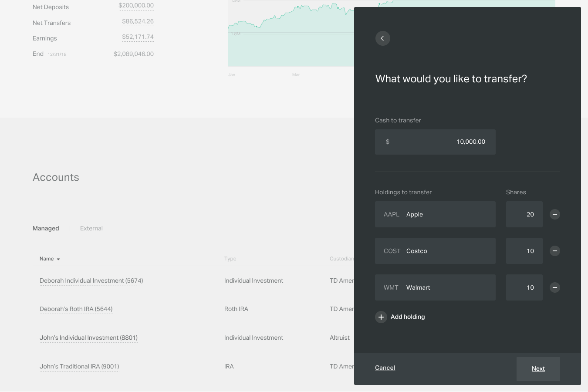
Task: Select Roth IRA type cell
Action: [236, 309]
